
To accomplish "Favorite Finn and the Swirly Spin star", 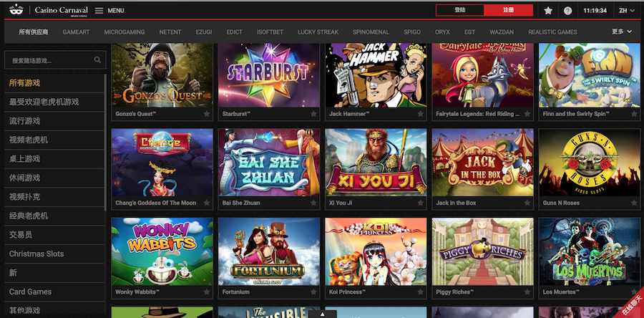I will tap(634, 114).
